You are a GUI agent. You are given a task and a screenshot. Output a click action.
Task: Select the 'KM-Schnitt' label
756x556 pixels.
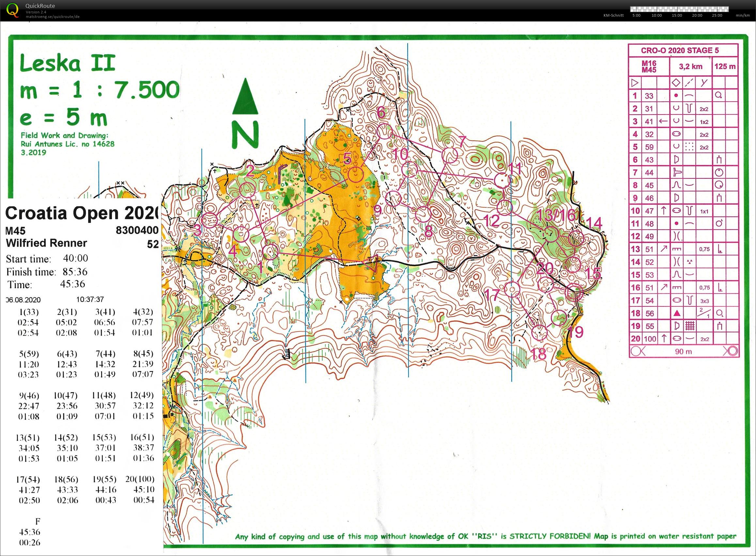click(614, 15)
